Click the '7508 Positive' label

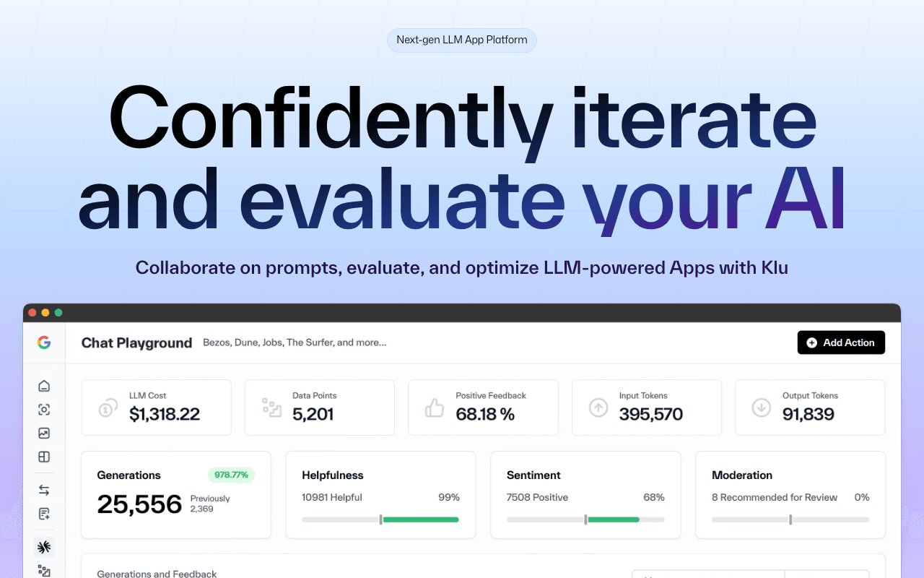(x=537, y=497)
